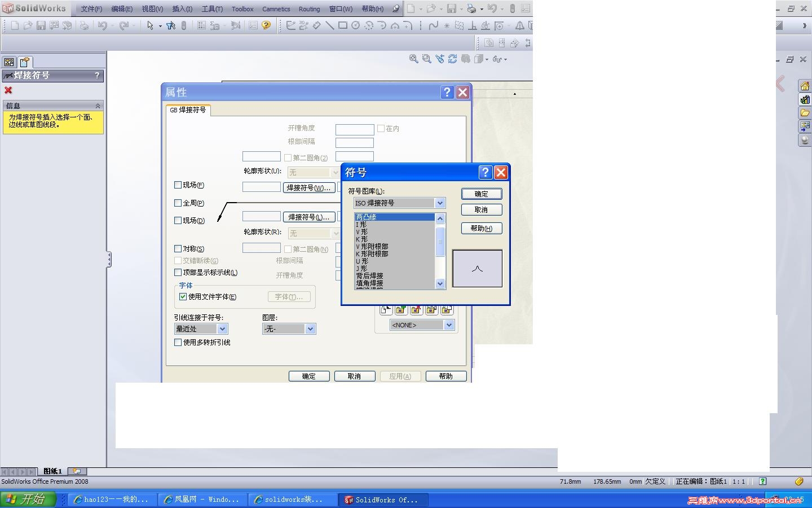Select the arrow Select tool
Viewport: 812px width, 508px height.
pos(150,25)
